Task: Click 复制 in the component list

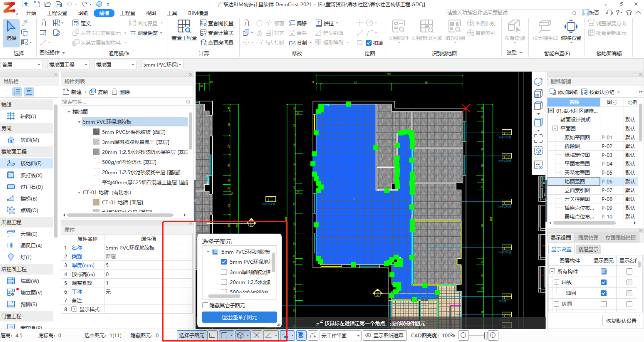Action: pyautogui.click(x=99, y=92)
